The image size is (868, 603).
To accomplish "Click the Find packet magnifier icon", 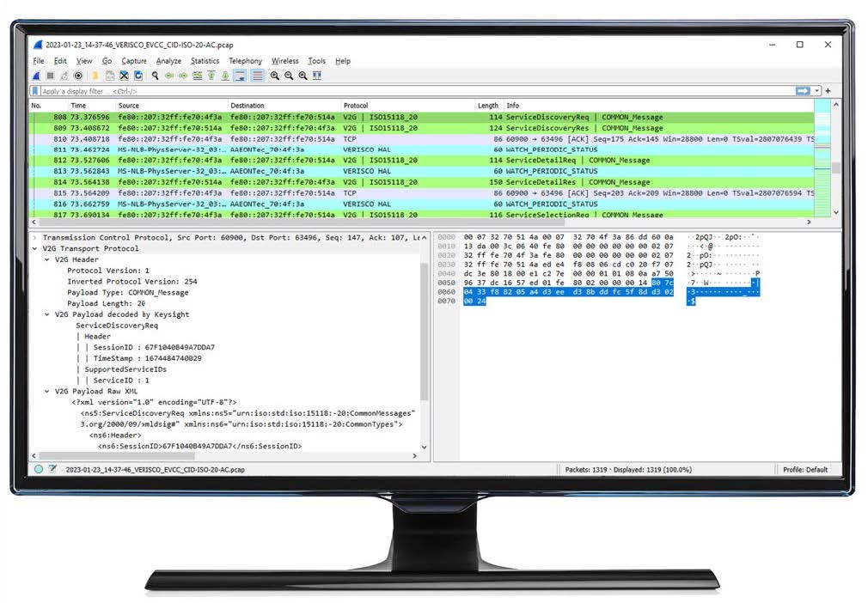I will [x=156, y=76].
